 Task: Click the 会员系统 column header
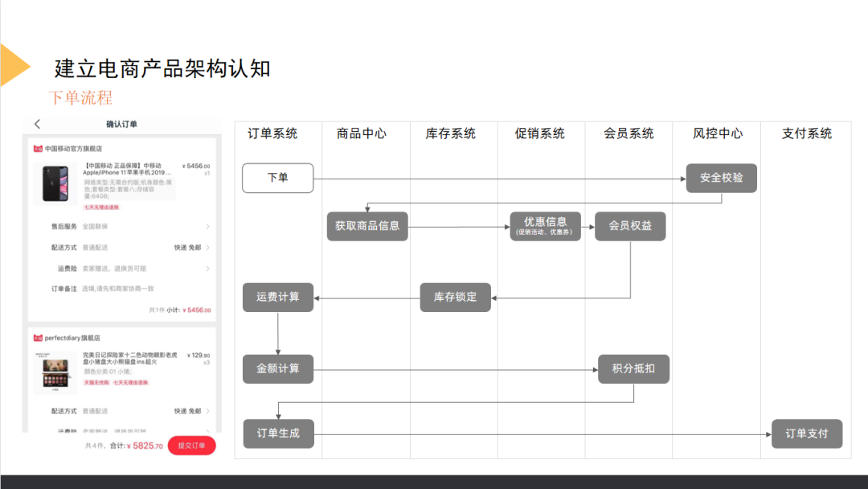[x=628, y=134]
